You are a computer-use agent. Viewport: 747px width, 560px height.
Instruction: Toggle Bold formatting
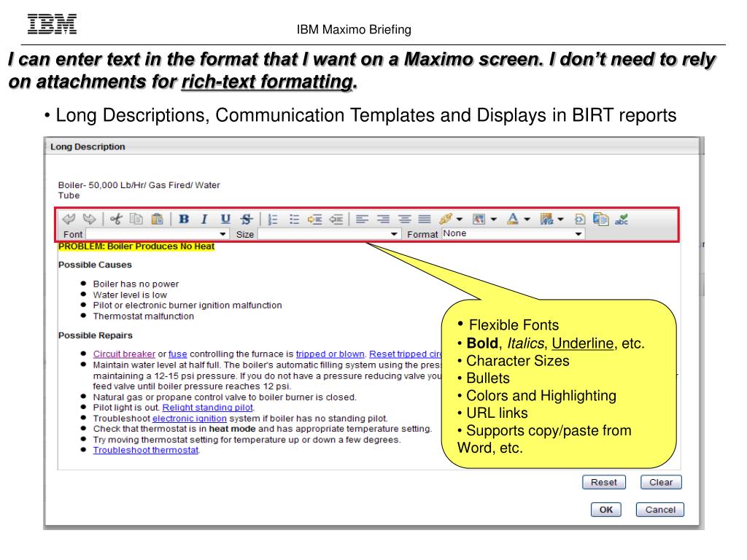click(184, 219)
